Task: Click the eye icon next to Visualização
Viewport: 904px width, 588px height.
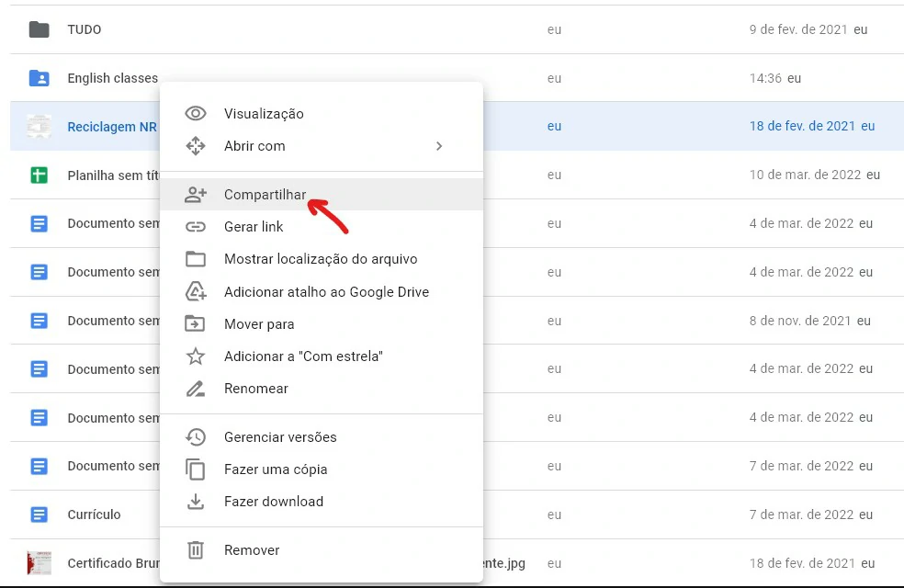Action: coord(196,114)
